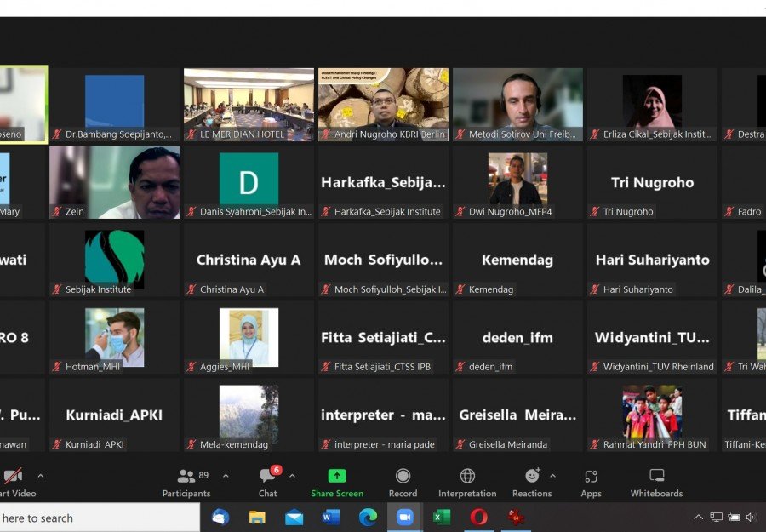Click muted mic icon beside Hari Suhariyanto
The width and height of the screenshot is (766, 532).
click(595, 289)
